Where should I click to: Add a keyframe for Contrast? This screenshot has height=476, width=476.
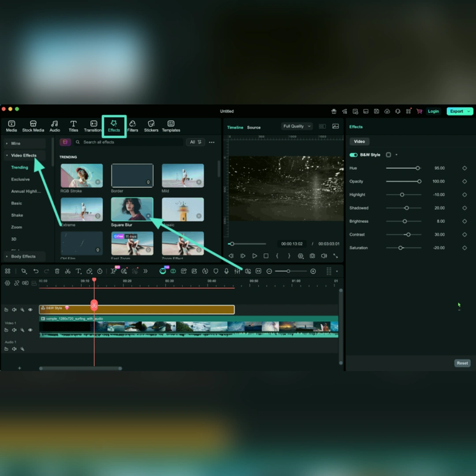click(x=465, y=234)
